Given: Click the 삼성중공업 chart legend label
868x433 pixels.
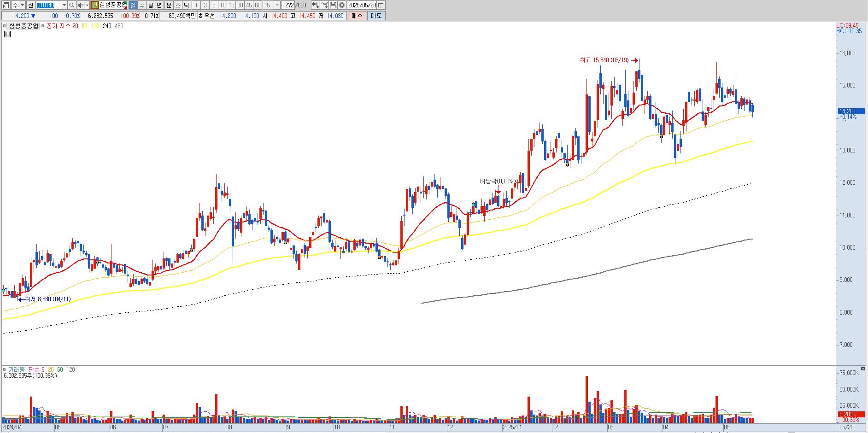Looking at the screenshot, I should tap(24, 26).
